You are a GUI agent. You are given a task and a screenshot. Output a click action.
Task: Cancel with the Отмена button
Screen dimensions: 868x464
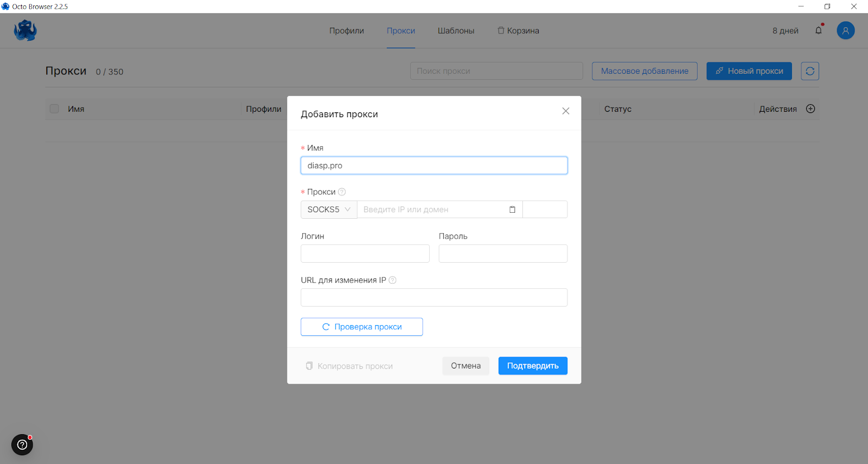click(465, 366)
